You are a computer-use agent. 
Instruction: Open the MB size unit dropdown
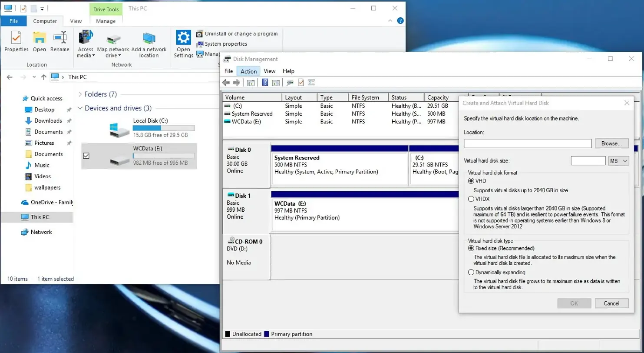(x=619, y=161)
